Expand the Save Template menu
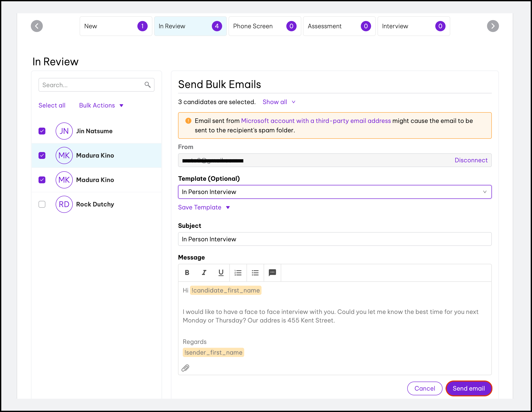532x412 pixels. [x=204, y=207]
